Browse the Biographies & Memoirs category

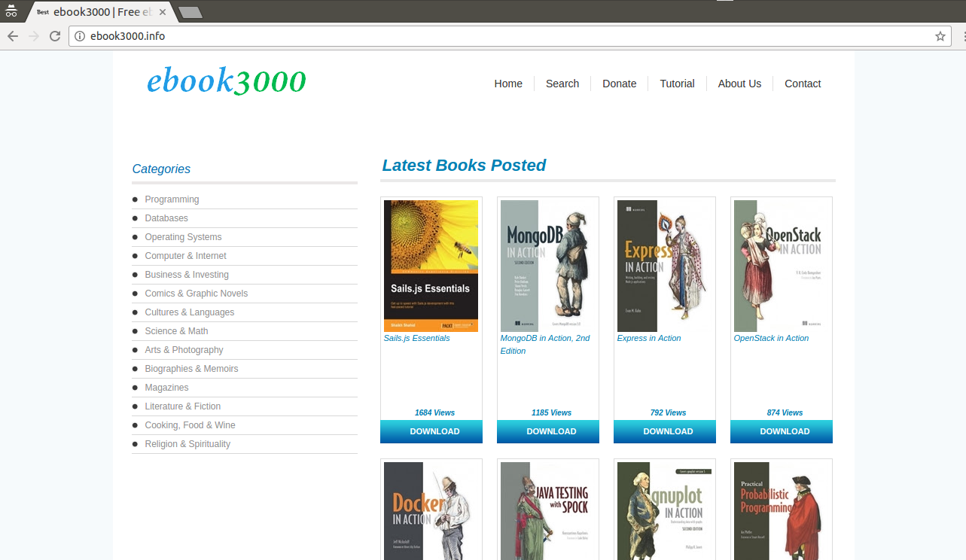[191, 369]
